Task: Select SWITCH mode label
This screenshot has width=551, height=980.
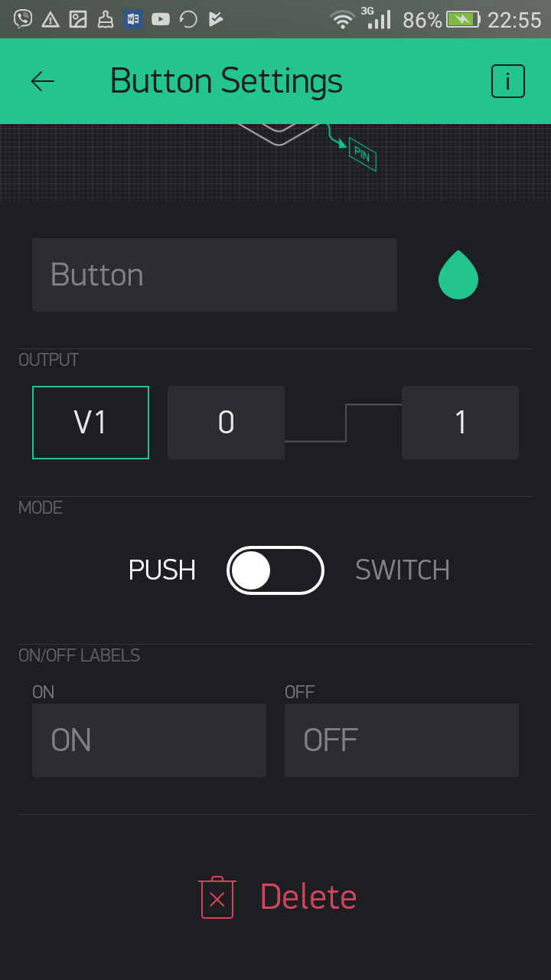Action: [x=403, y=570]
